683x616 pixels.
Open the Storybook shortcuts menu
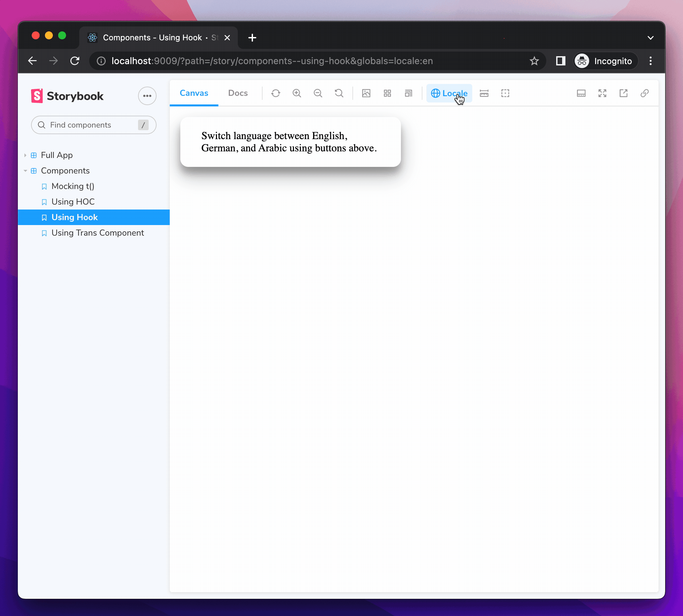coord(147,96)
